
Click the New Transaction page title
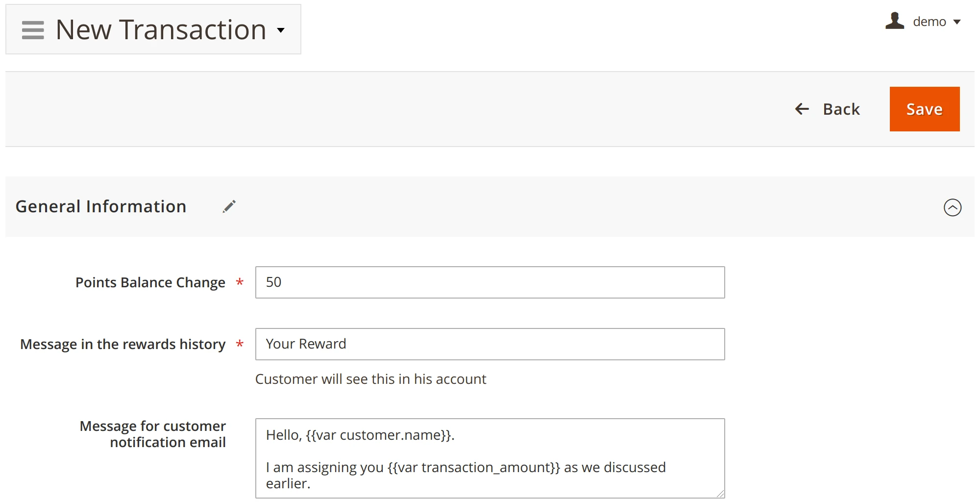(159, 30)
